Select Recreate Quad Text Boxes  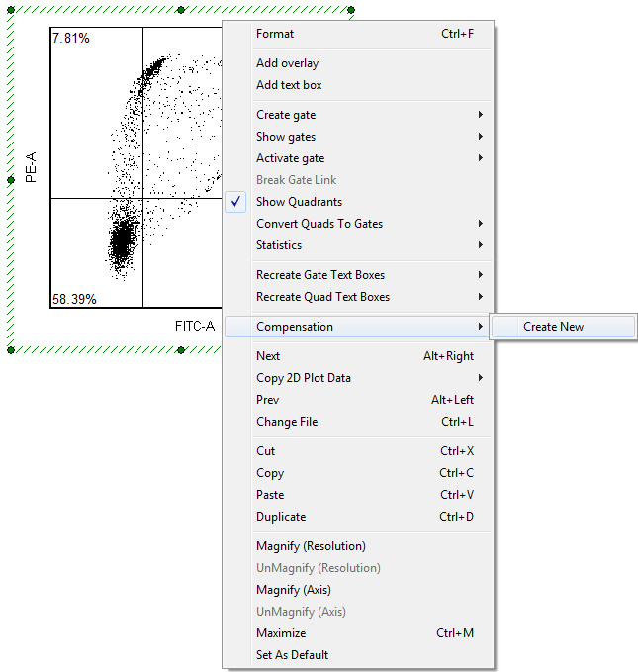(x=322, y=297)
